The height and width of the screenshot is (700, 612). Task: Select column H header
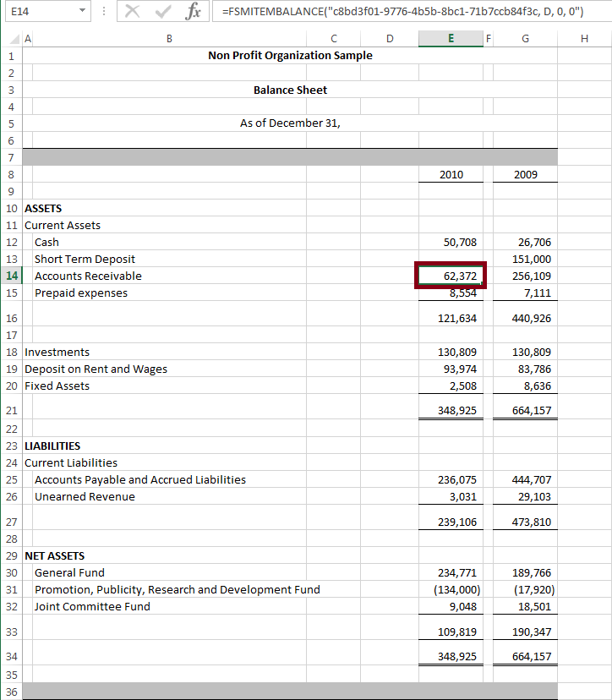tap(585, 38)
